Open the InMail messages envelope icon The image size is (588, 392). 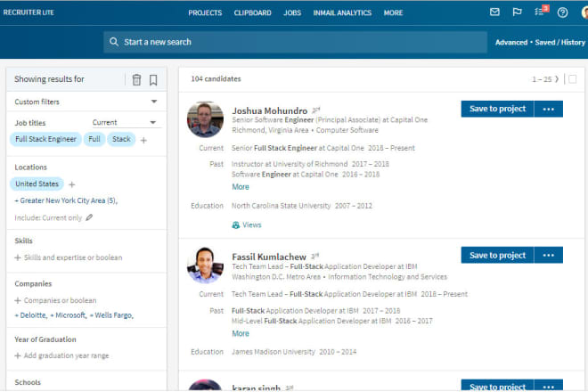click(x=494, y=12)
